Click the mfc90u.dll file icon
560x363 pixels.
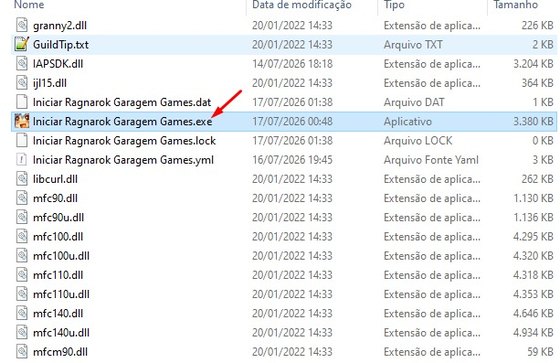(x=22, y=217)
